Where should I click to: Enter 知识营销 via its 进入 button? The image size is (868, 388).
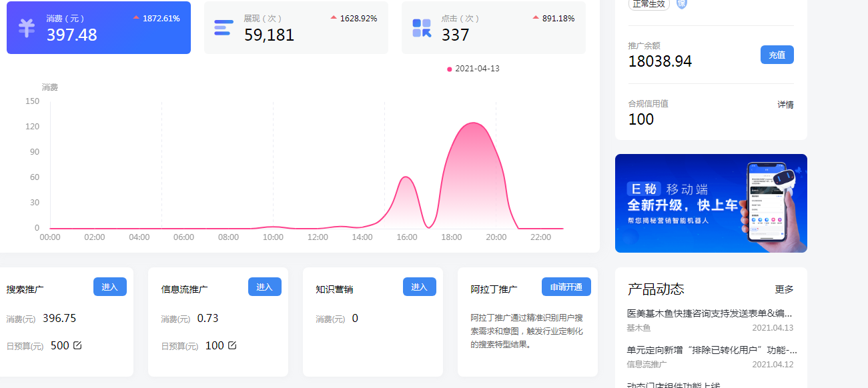pyautogui.click(x=420, y=287)
